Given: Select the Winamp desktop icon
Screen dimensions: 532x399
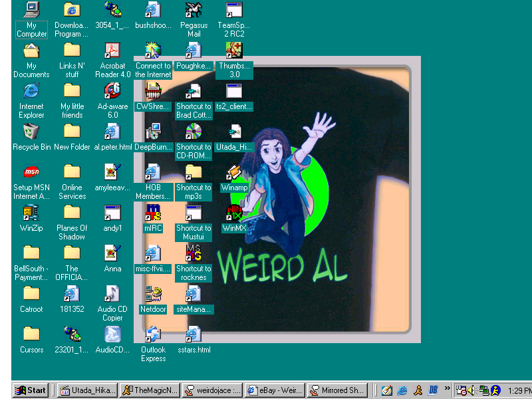Looking at the screenshot, I should click(x=234, y=172).
